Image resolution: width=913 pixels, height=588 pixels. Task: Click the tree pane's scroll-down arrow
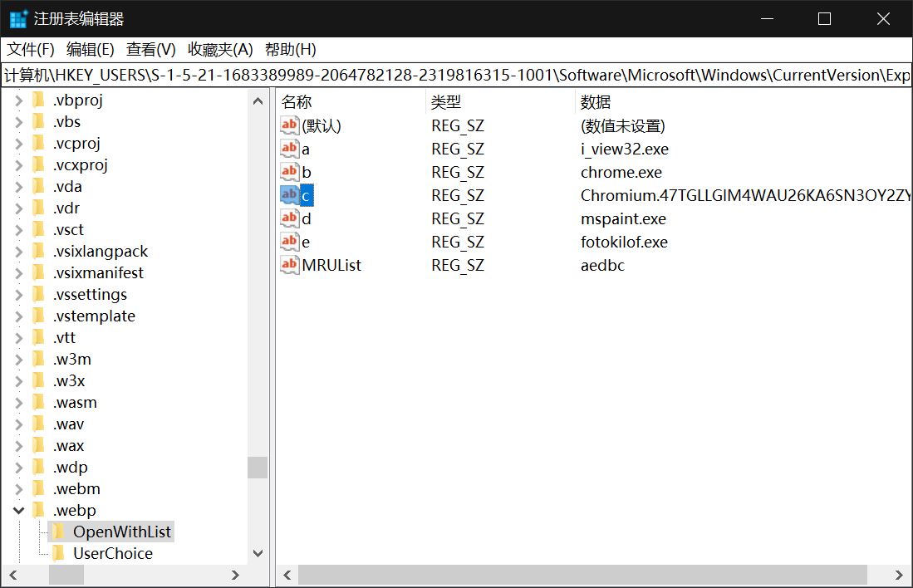coord(258,553)
